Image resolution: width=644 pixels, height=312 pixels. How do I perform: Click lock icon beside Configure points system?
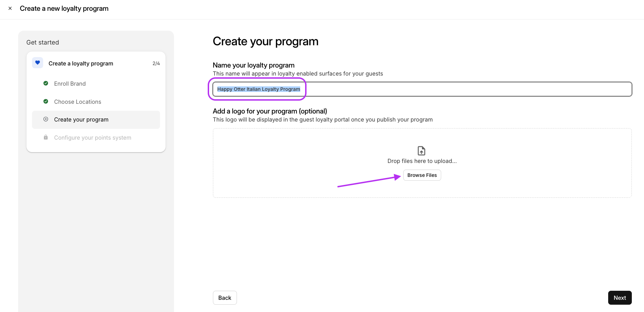[x=46, y=137]
